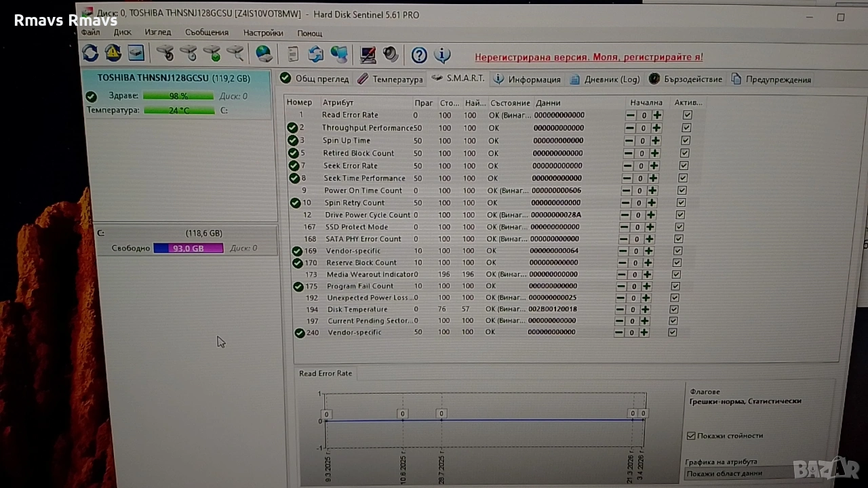Click the document report toolbar icon
Screen dimensions: 868x488
click(293, 54)
